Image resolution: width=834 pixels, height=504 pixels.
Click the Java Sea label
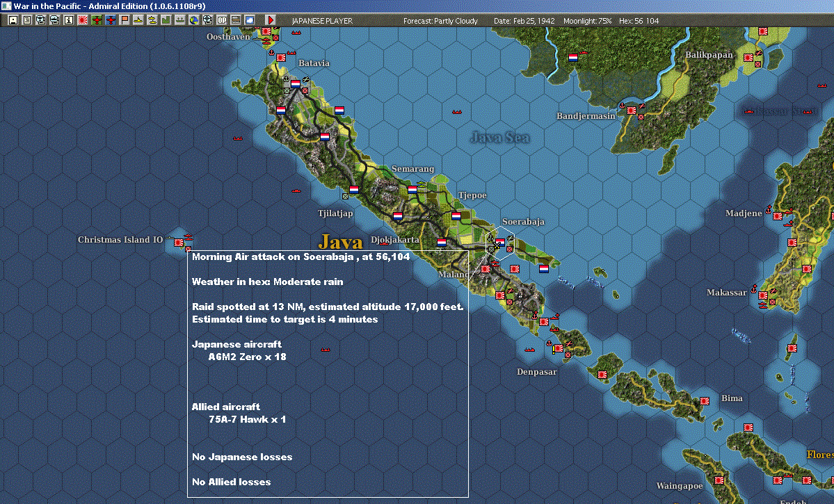pos(500,138)
